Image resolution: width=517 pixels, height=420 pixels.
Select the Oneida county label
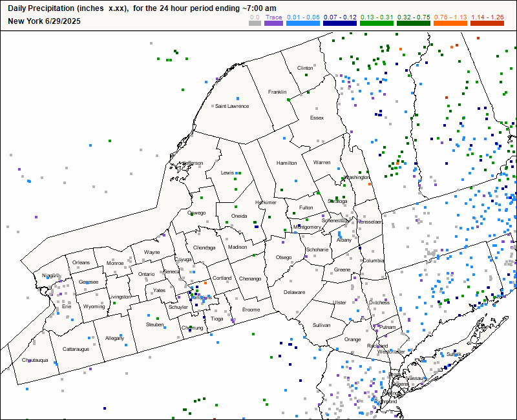(x=239, y=216)
